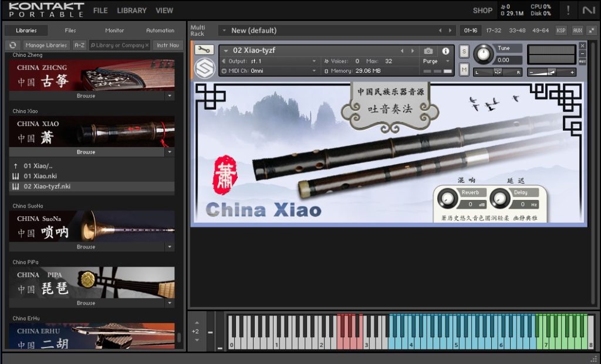The width and height of the screenshot is (601, 364).
Task: Open the Output st. 1 dropdown
Action: pos(315,61)
